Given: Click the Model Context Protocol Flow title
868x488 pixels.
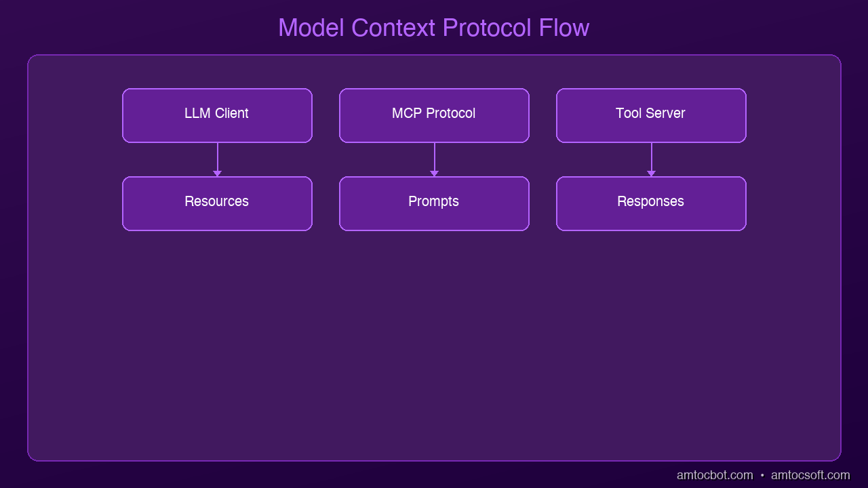Looking at the screenshot, I should coord(434,28).
